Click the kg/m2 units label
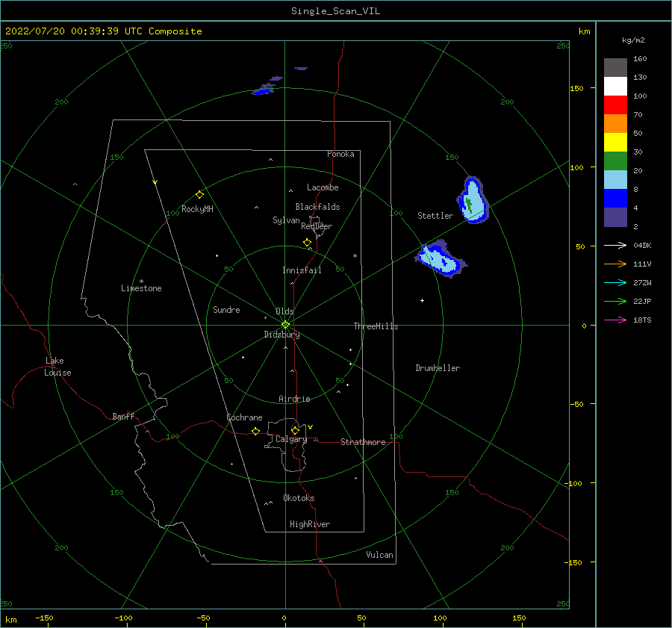This screenshot has width=672, height=628. pos(633,40)
